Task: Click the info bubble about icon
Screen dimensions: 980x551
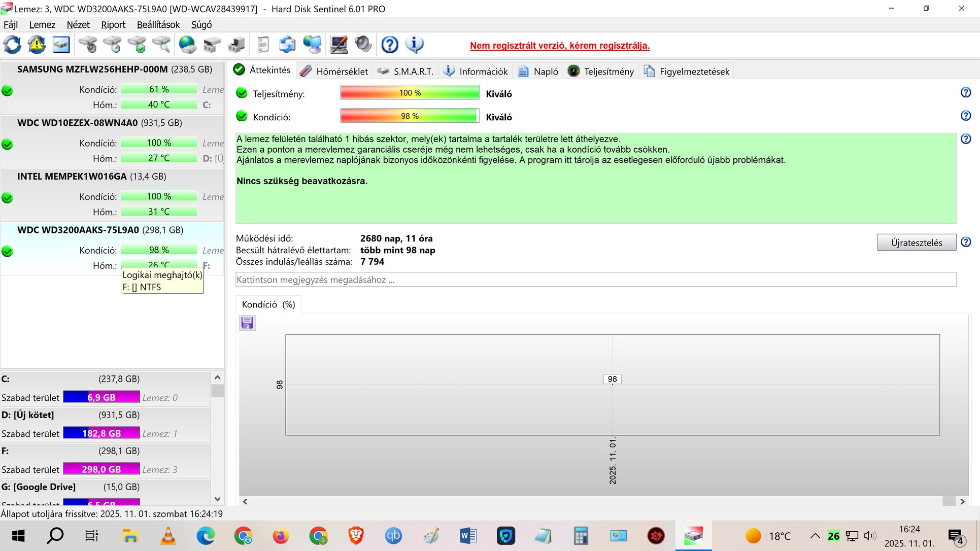Action: (x=415, y=45)
